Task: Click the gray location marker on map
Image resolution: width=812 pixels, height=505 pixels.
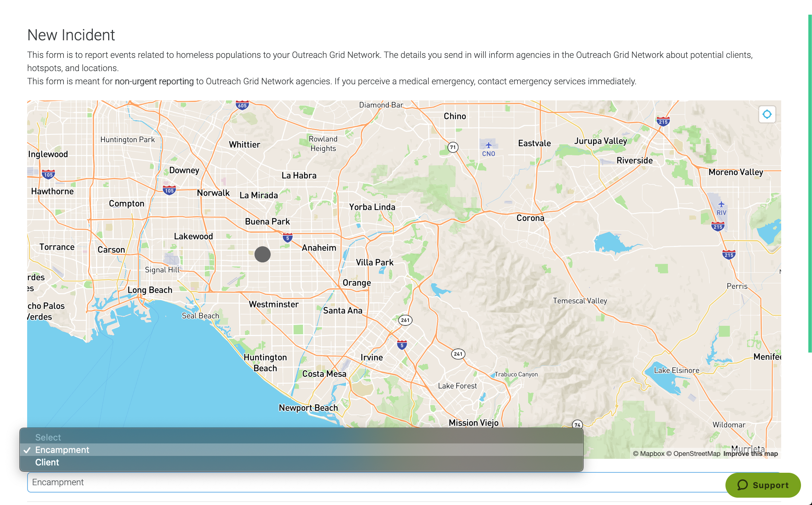Action: 263,254
